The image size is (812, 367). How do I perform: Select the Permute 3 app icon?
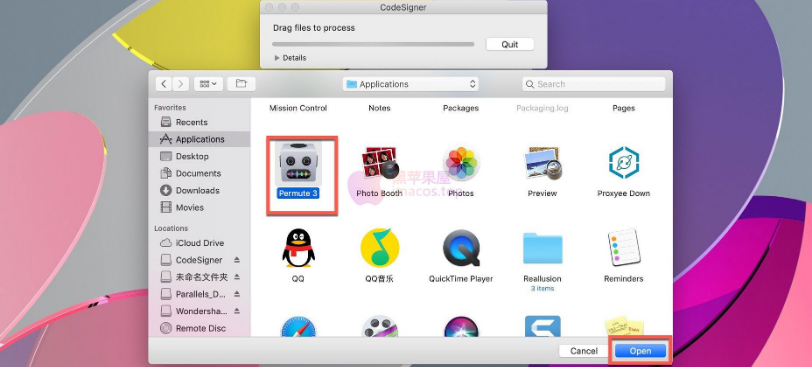[x=298, y=163]
